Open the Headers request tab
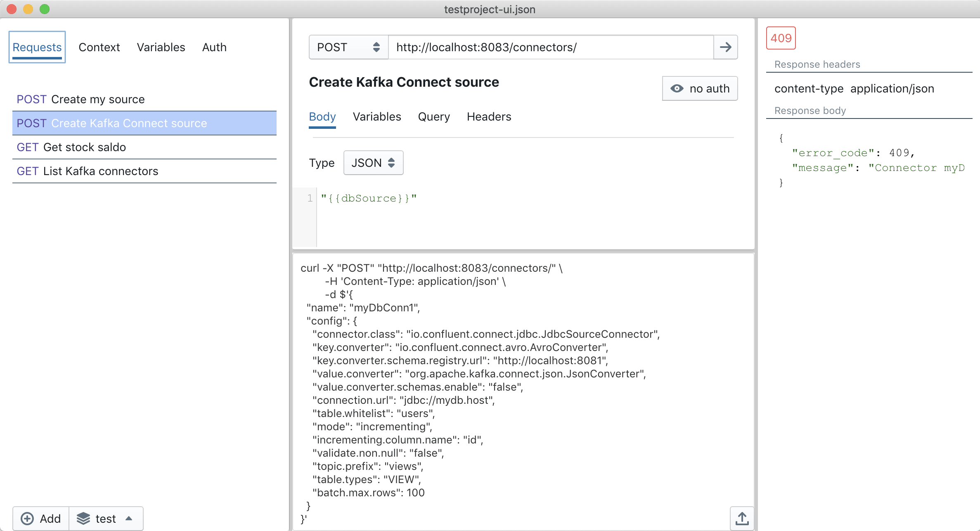This screenshot has height=531, width=980. (x=489, y=117)
